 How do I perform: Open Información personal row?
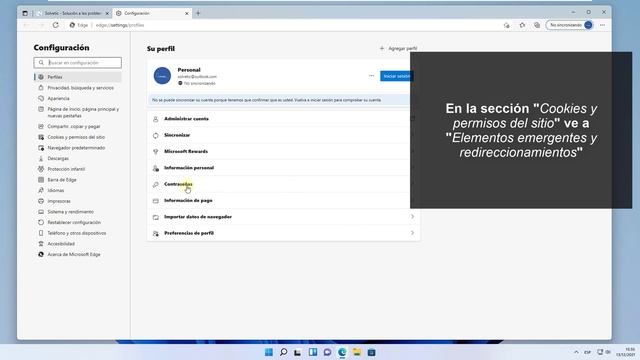pyautogui.click(x=283, y=168)
